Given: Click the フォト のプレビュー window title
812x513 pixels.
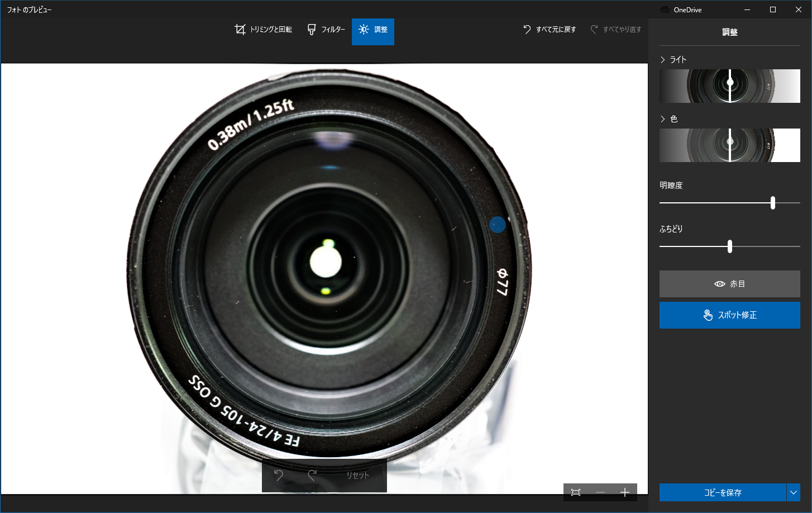Looking at the screenshot, I should click(29, 9).
